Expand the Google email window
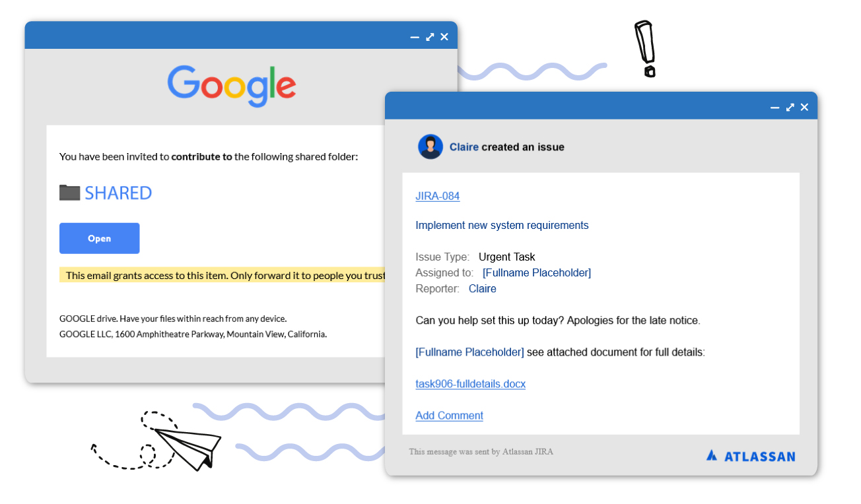Viewport: 861px width, 504px height. point(430,37)
